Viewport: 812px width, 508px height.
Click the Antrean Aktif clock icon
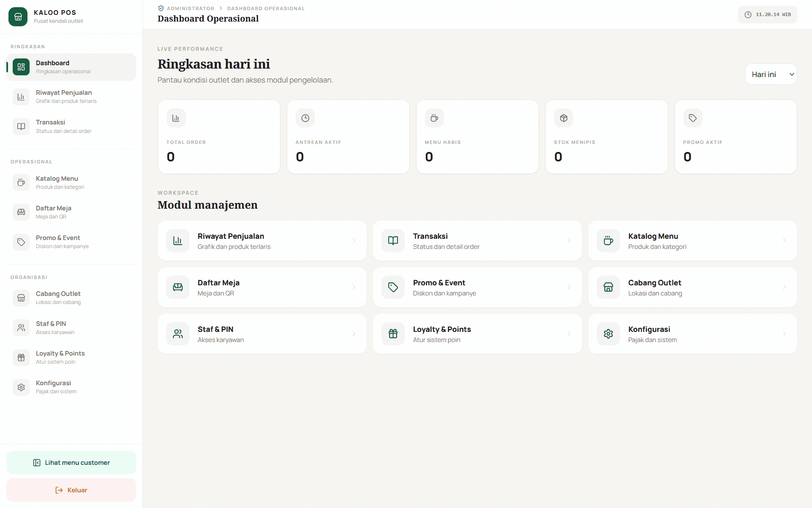[x=305, y=118]
